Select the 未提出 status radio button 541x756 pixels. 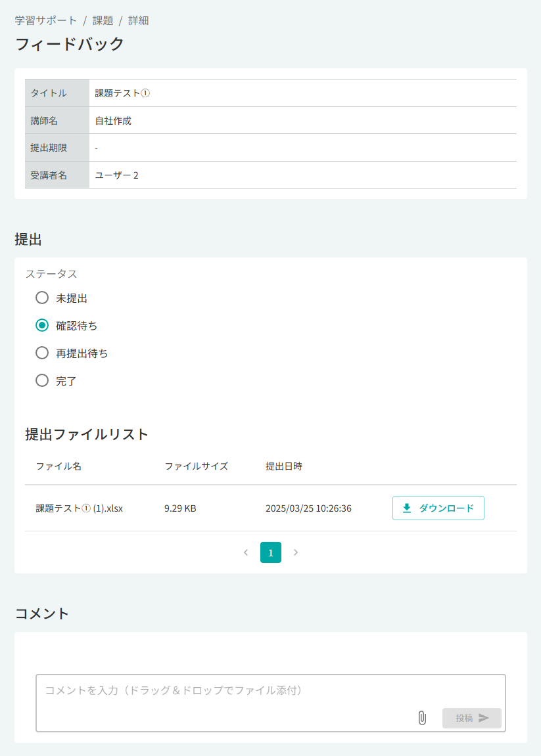pyautogui.click(x=42, y=298)
